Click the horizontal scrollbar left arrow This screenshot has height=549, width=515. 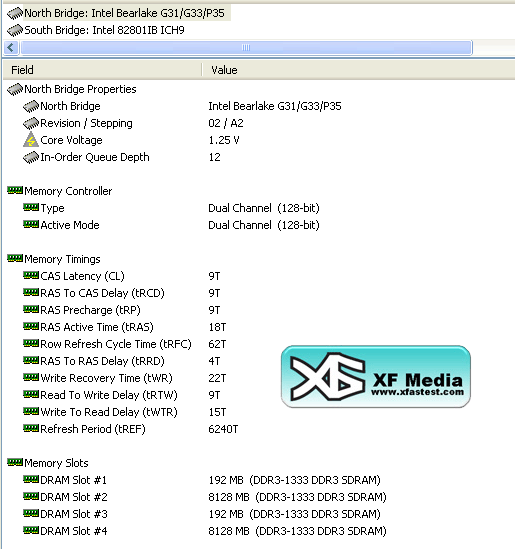[11, 48]
